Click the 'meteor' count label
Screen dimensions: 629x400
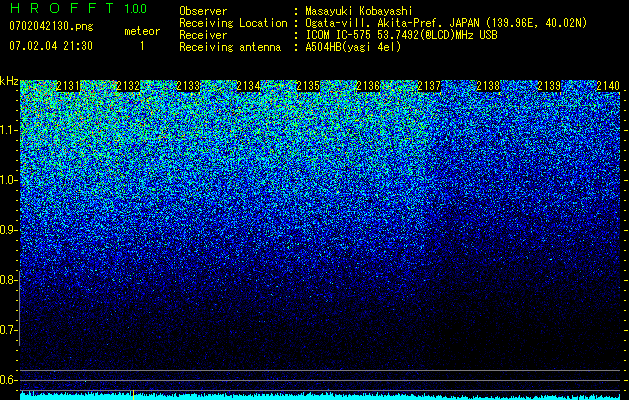pos(142,31)
